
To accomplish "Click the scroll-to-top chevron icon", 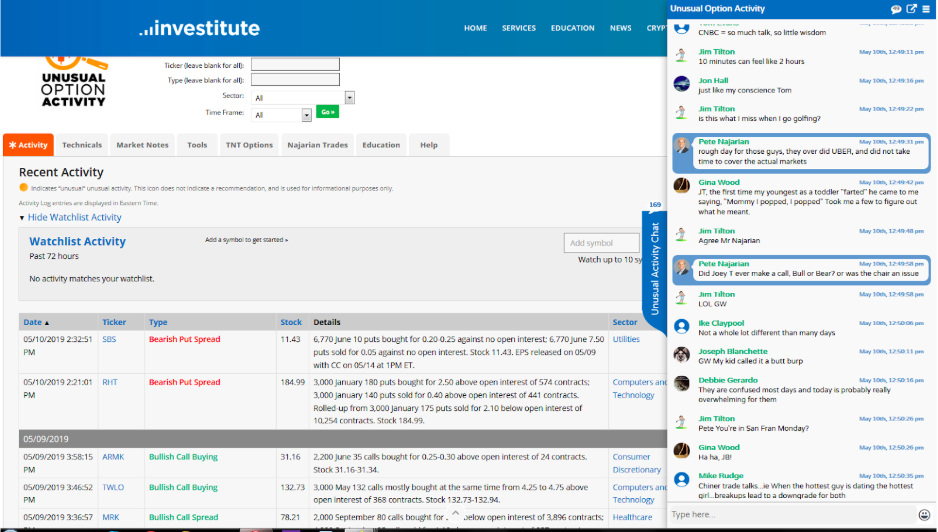I will (x=456, y=513).
